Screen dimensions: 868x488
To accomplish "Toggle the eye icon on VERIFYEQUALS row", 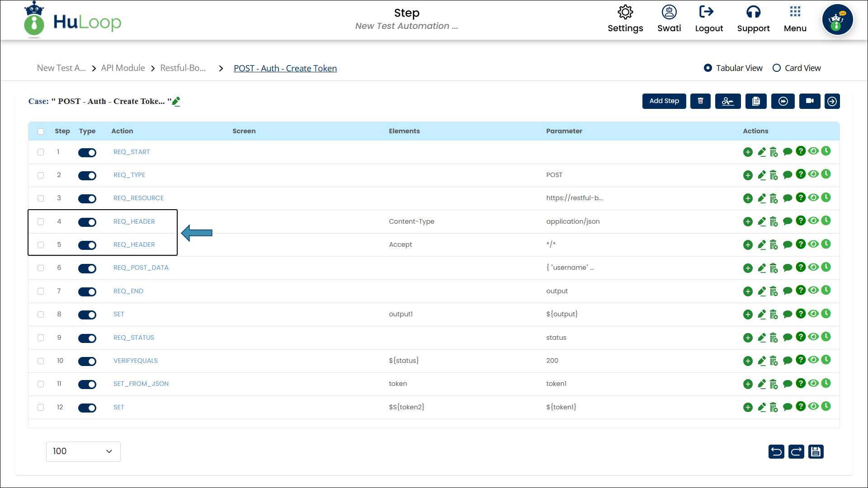I will pos(813,360).
